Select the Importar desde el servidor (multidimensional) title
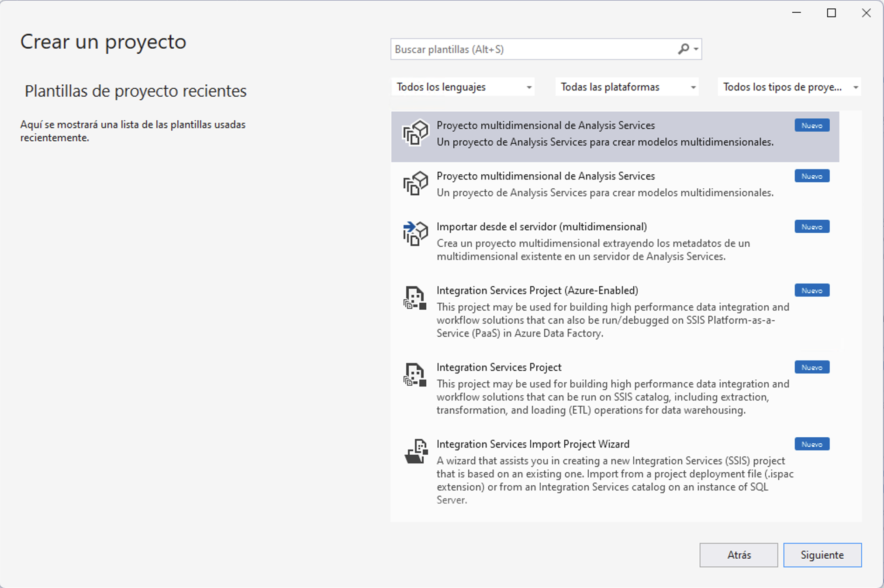The image size is (884, 588). [x=542, y=227]
